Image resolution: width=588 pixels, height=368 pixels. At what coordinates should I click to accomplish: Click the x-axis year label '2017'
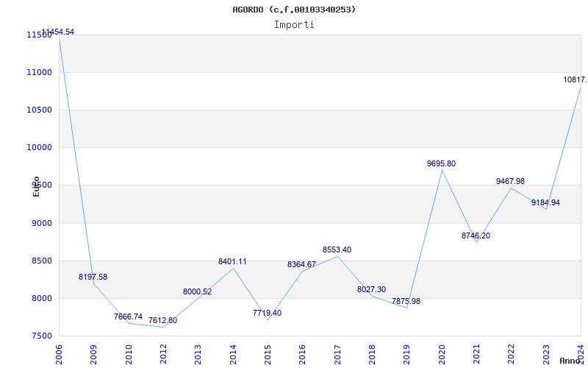pos(337,354)
